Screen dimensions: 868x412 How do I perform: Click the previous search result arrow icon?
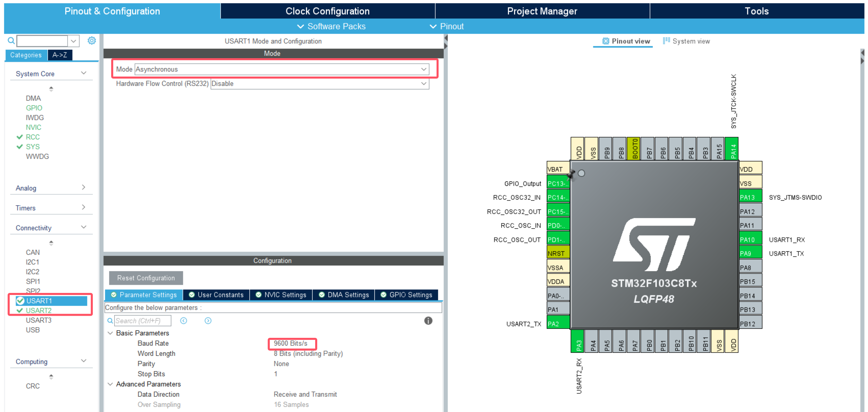click(x=184, y=320)
